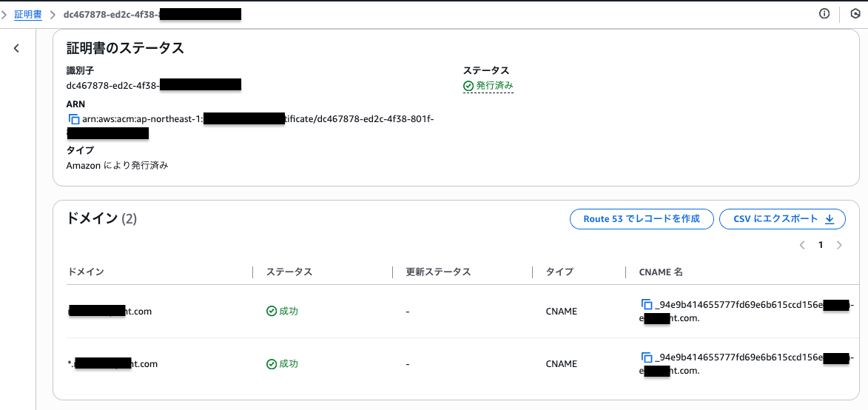The width and height of the screenshot is (868, 410).
Task: Open the 証明書 breadcrumb link
Action: 28,14
